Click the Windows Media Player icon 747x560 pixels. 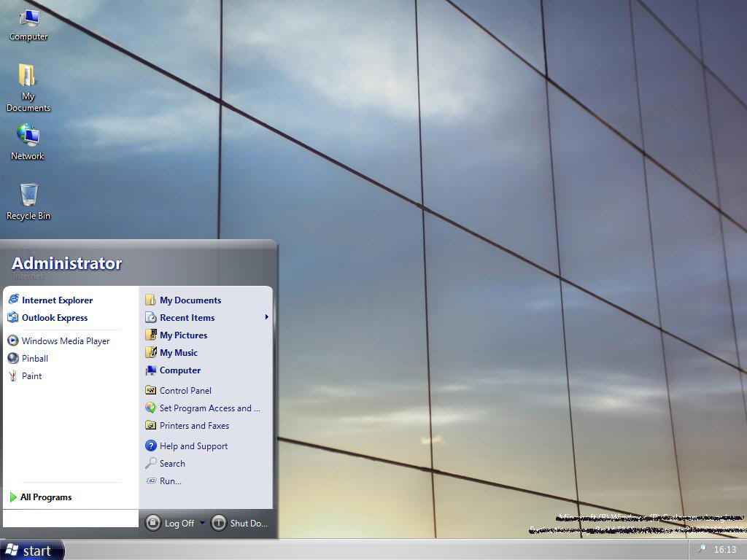(13, 341)
